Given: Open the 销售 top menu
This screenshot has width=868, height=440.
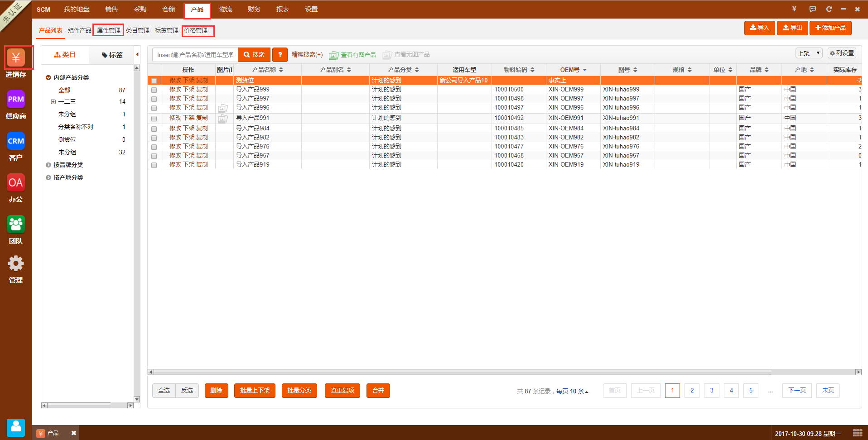Looking at the screenshot, I should [x=111, y=9].
